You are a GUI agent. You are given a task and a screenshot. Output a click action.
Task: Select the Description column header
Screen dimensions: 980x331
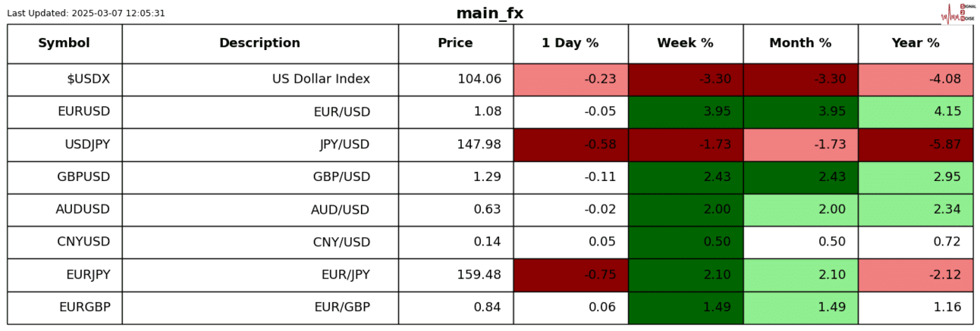pyautogui.click(x=259, y=43)
